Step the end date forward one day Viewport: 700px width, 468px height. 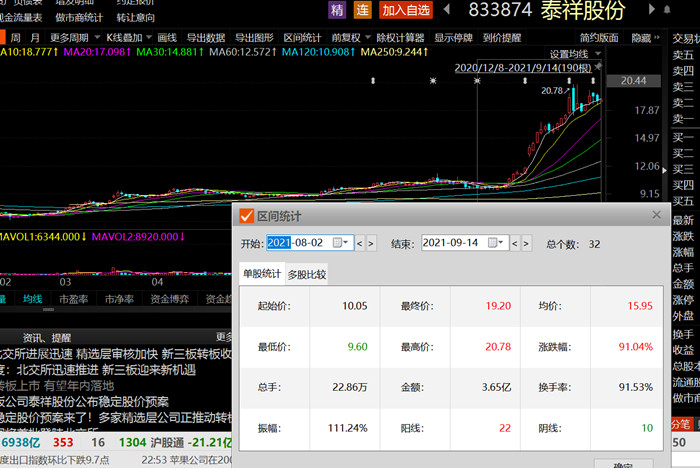526,243
